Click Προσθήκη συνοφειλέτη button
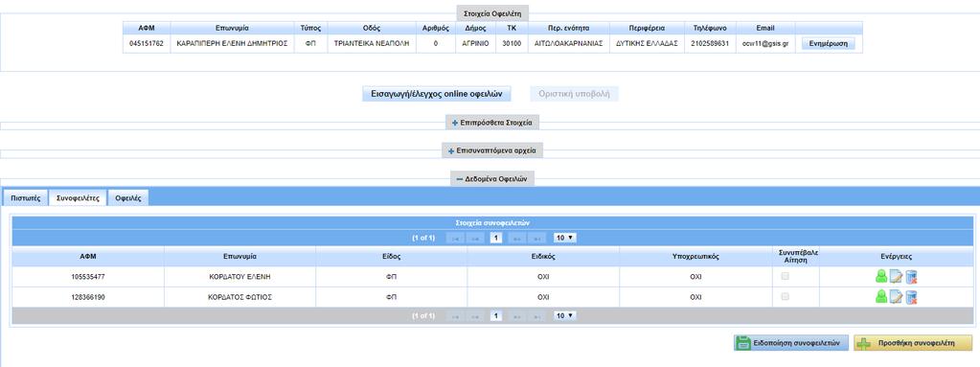Viewport: 980px width, 367px height. 913,343
